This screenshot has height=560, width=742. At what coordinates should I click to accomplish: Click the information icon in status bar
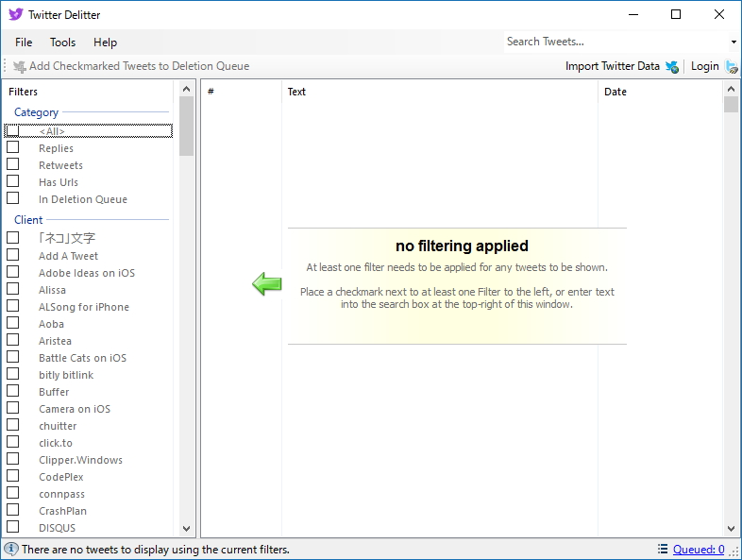pyautogui.click(x=11, y=549)
